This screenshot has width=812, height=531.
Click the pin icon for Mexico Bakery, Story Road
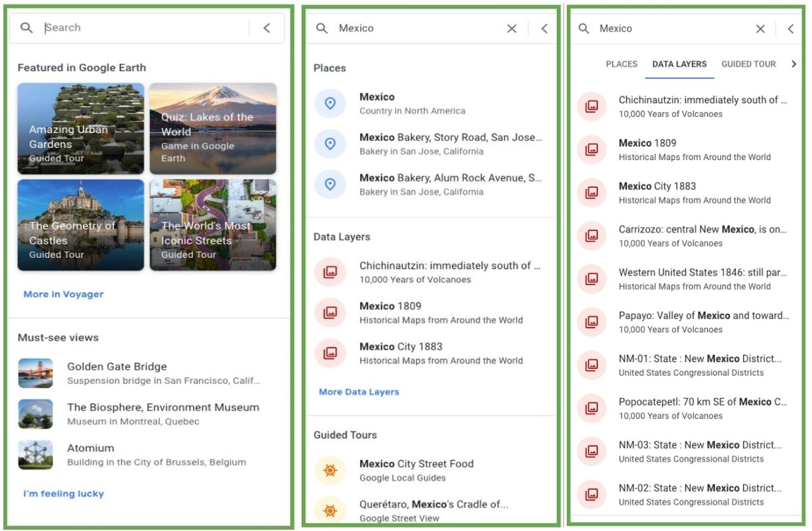[330, 143]
